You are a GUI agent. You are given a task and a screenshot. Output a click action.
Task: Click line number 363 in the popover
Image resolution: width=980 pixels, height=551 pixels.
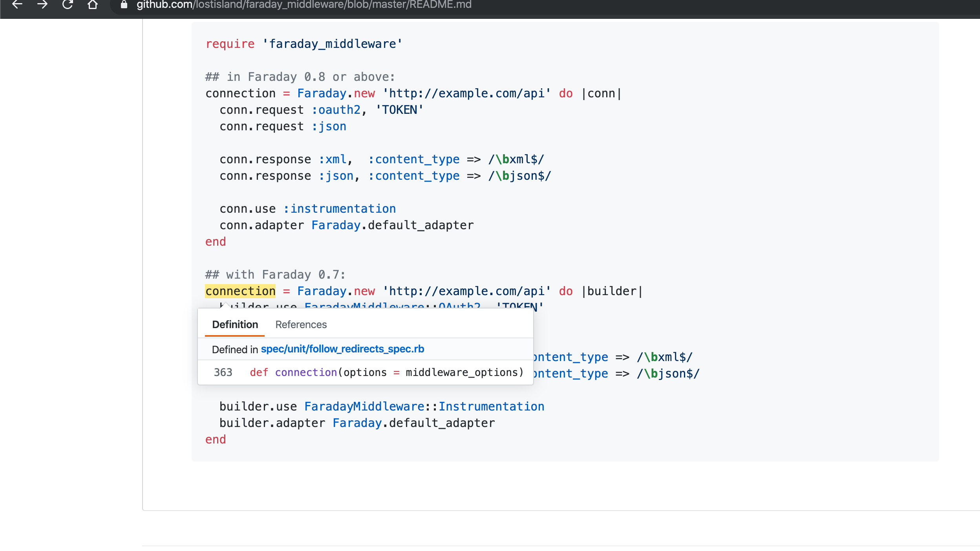[x=223, y=372]
